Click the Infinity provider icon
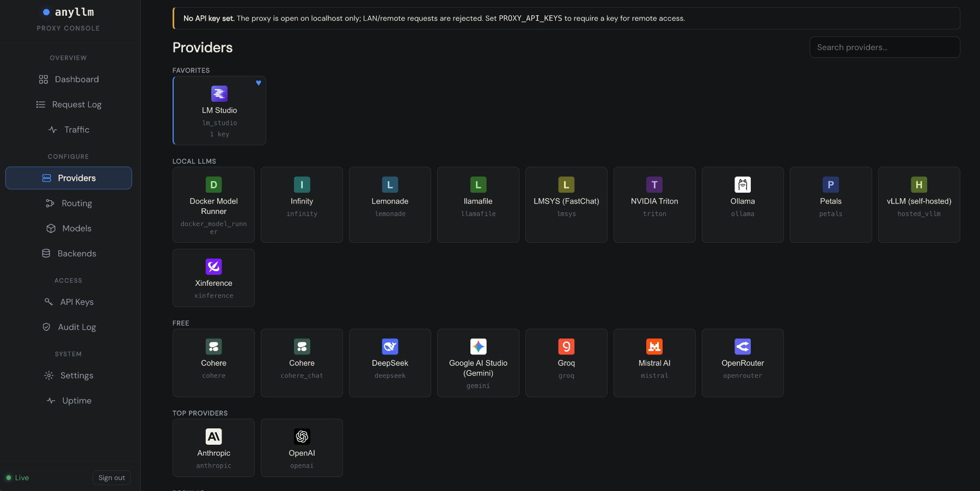This screenshot has height=491, width=980. click(302, 185)
